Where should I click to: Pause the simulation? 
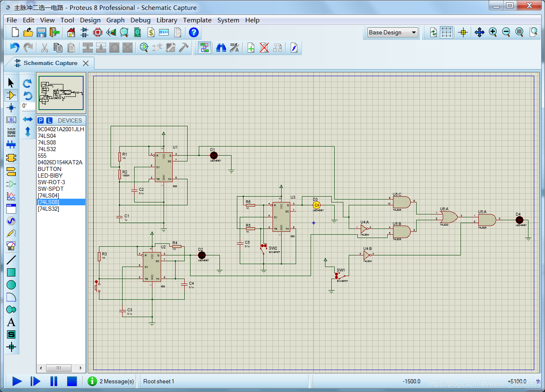(54, 381)
